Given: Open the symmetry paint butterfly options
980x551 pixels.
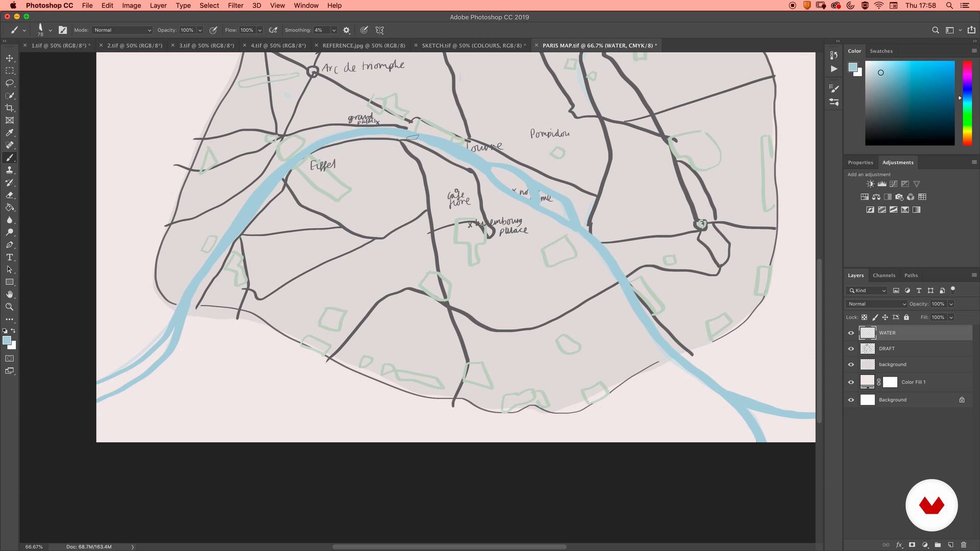Looking at the screenshot, I should (x=379, y=30).
